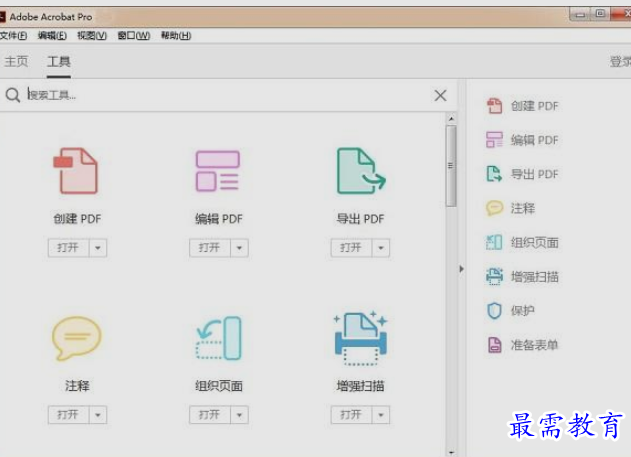This screenshot has width=631, height=457.
Task: Switch to the 主页 tab
Action: [16, 62]
